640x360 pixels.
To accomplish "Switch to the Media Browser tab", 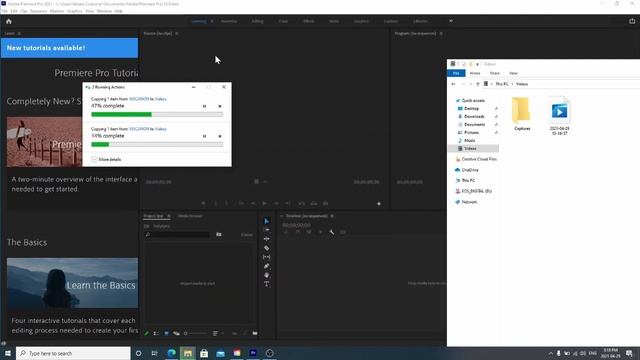I will [190, 216].
